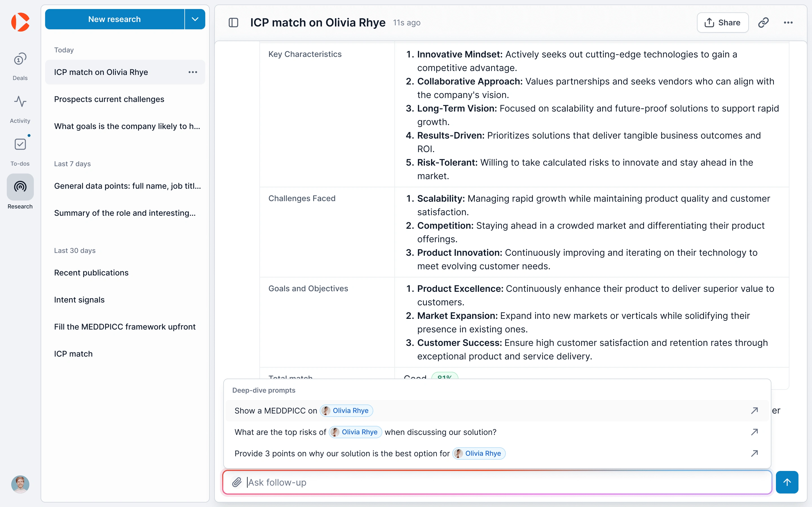Expand the New research dropdown arrow
Screen dimensions: 812x507
coord(195,19)
